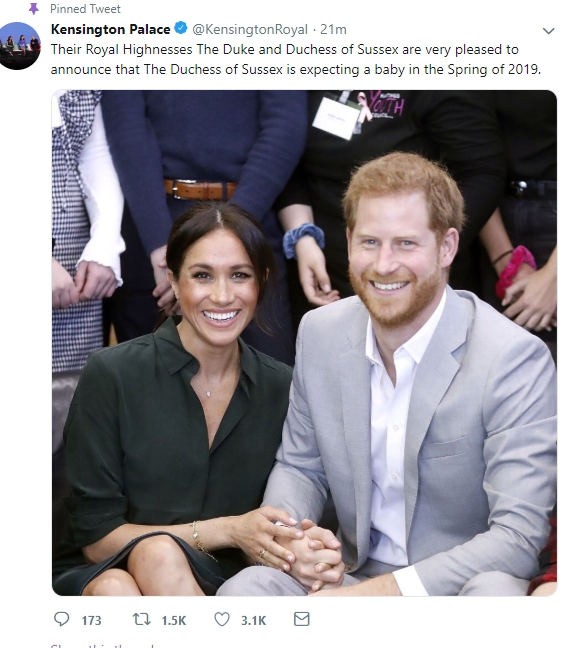Viewport: 566px width, 648px height.
Task: Like the tweet with the heart icon
Action: [222, 619]
